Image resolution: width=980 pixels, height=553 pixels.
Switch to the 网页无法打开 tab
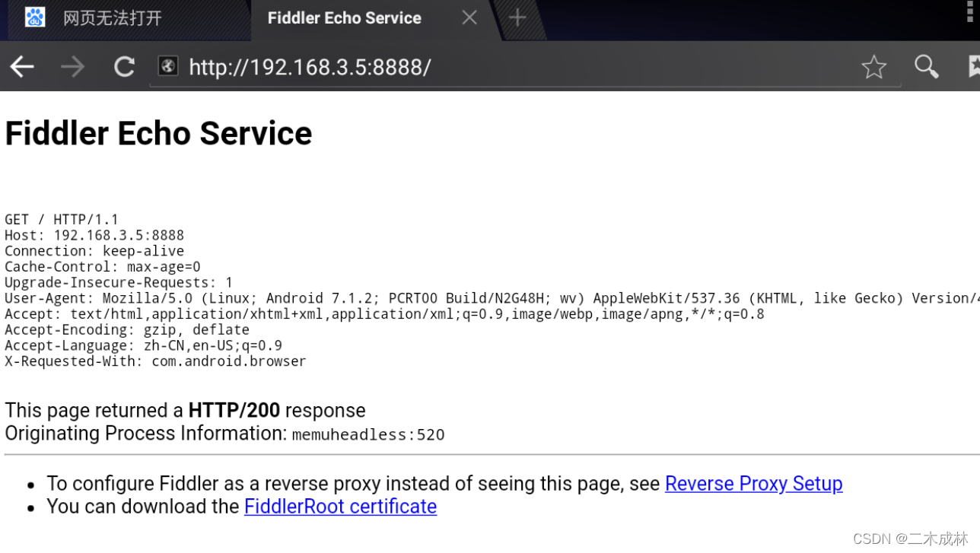point(126,18)
